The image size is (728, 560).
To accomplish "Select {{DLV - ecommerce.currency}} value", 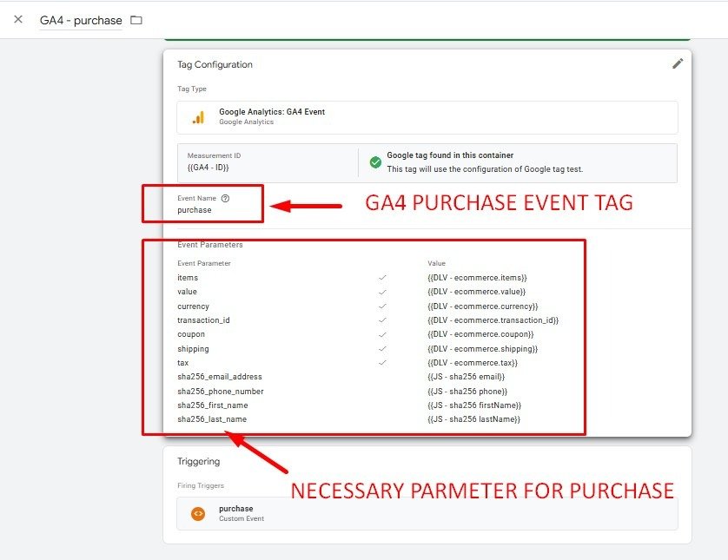I will (482, 306).
